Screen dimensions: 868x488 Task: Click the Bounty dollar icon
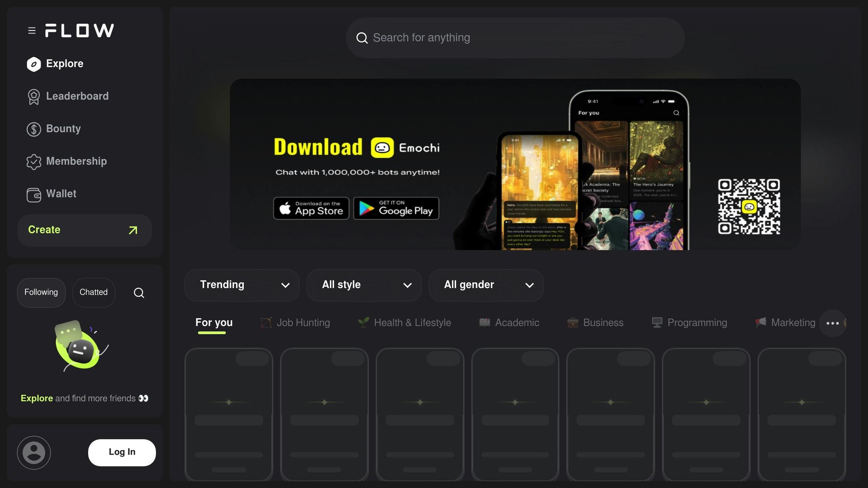(34, 129)
